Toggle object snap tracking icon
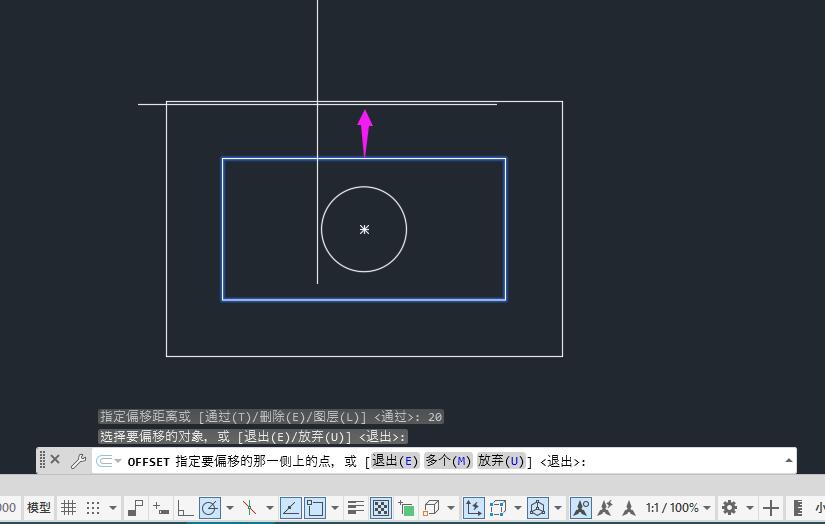 [290, 508]
